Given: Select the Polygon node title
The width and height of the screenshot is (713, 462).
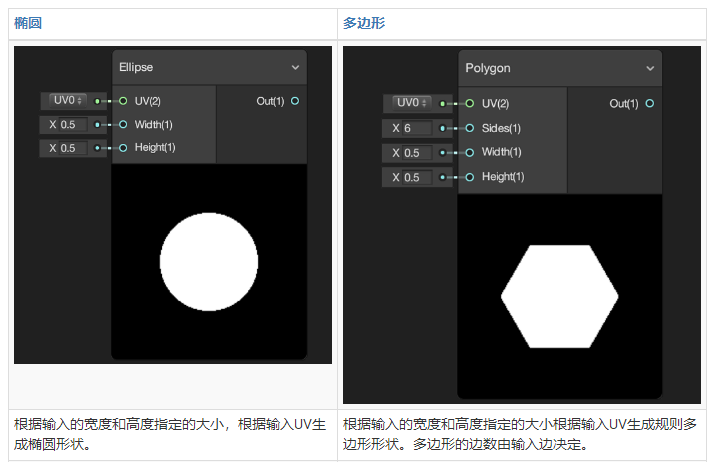Looking at the screenshot, I should click(x=487, y=68).
